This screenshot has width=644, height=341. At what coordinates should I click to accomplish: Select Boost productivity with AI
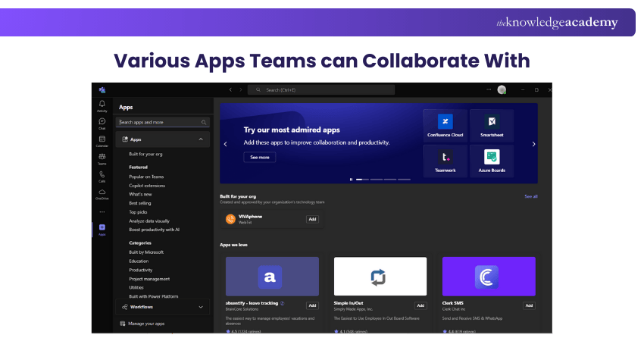154,230
